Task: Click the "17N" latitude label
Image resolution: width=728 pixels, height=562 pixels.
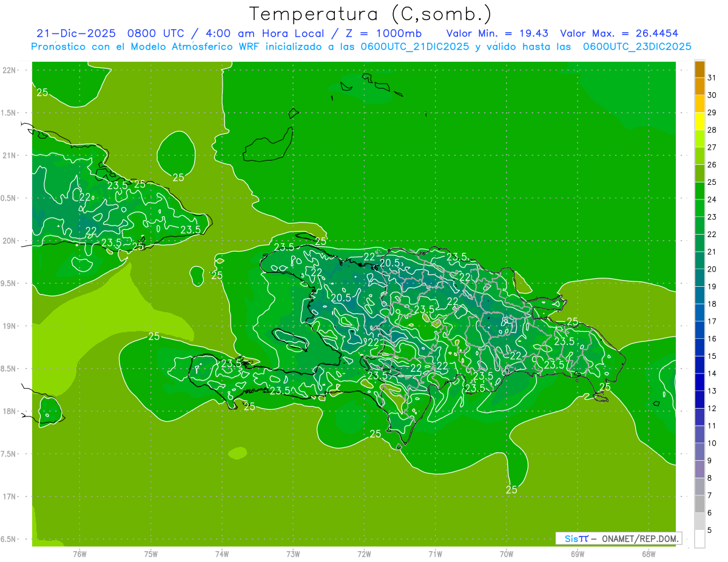Action: 9,497
